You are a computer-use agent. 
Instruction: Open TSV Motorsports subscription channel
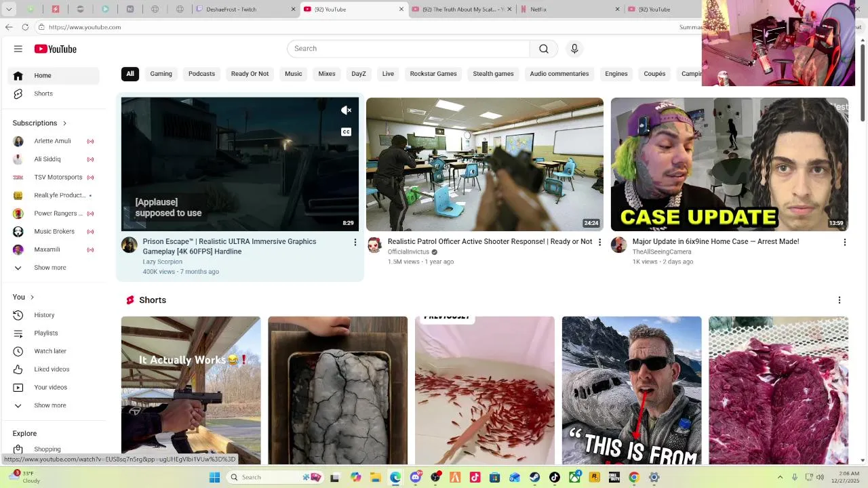coord(54,178)
